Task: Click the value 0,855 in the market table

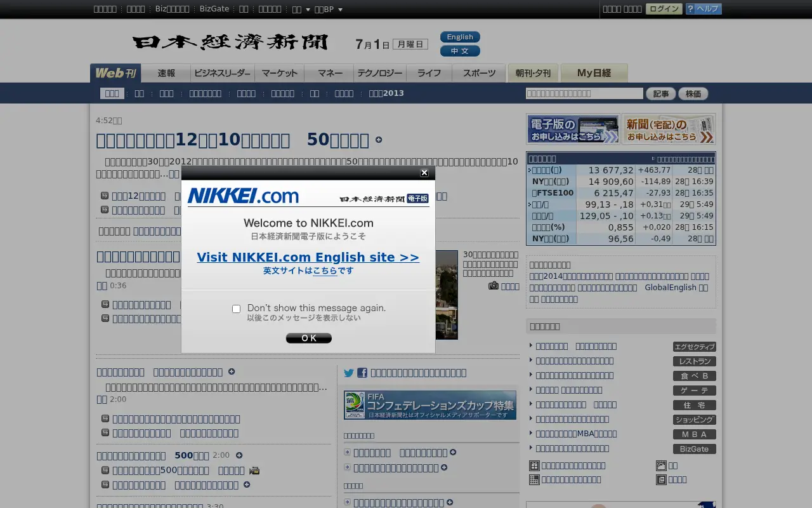Action: click(620, 227)
